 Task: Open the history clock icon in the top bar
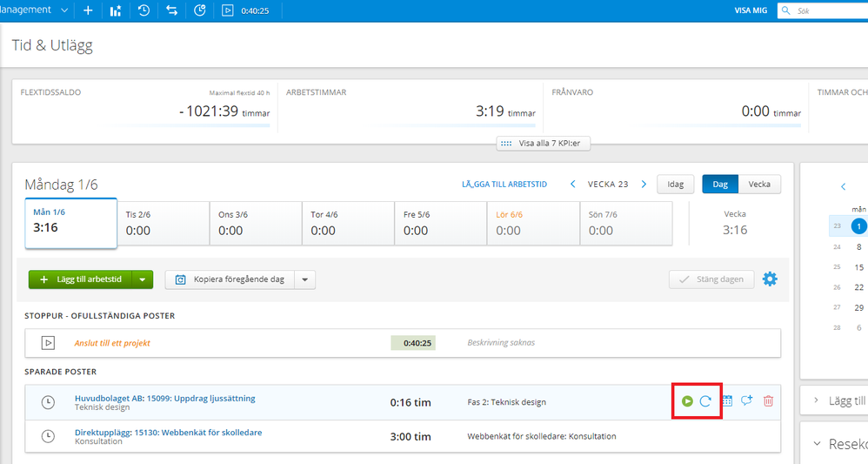144,10
